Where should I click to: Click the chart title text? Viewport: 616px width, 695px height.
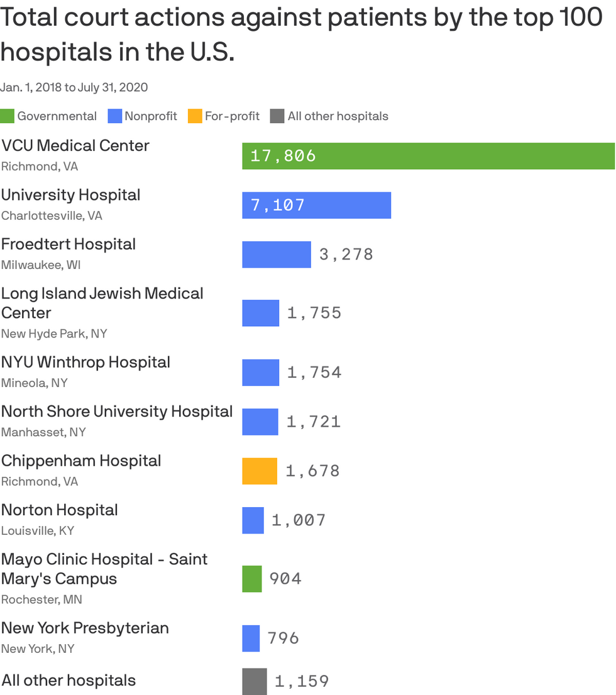pyautogui.click(x=302, y=35)
